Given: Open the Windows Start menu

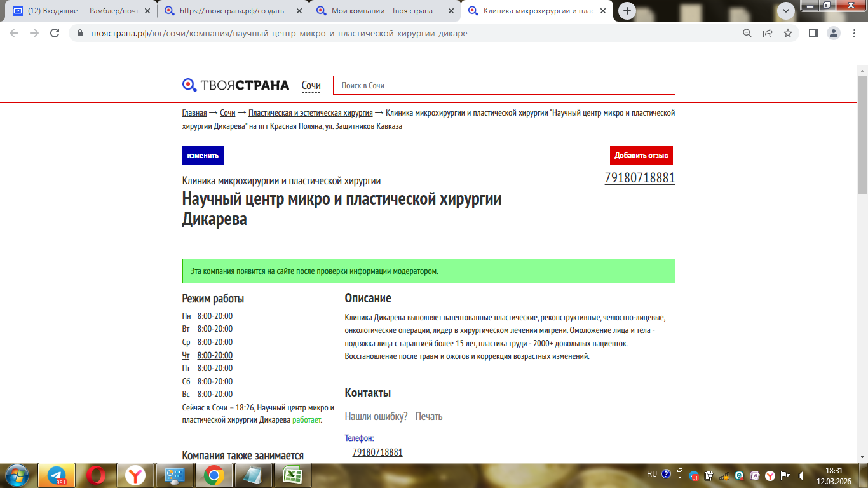Looking at the screenshot, I should [17, 475].
